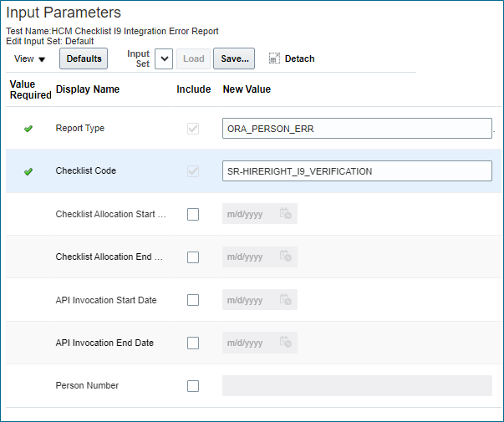
Task: Open the View menu
Action: (30, 58)
